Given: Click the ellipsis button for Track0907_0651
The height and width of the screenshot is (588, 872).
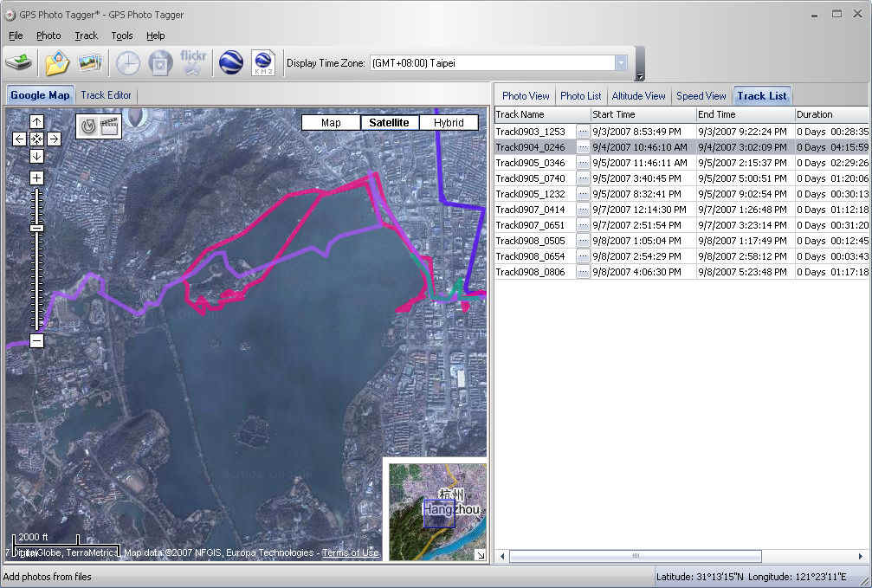Looking at the screenshot, I should click(582, 225).
